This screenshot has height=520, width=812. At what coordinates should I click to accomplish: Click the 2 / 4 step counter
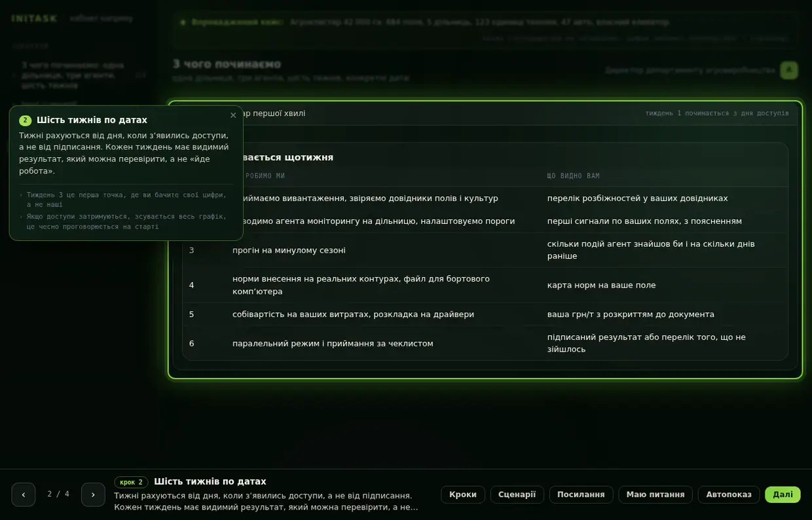[58, 494]
